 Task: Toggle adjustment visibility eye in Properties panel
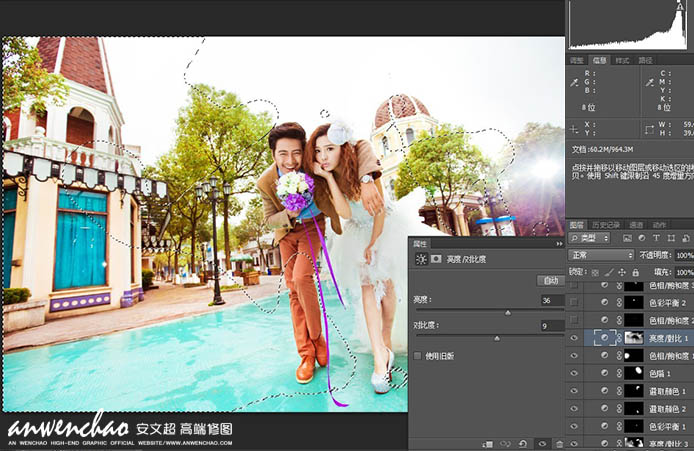541,443
